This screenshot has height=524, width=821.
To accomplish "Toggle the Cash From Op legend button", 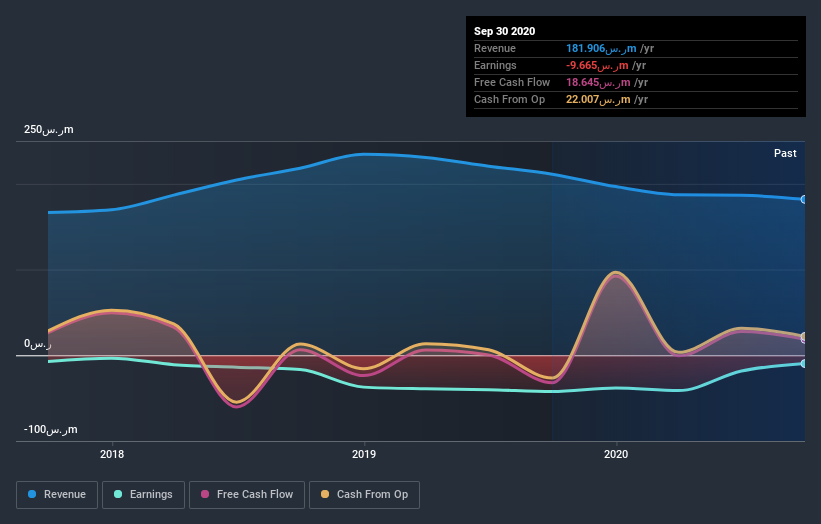I will [x=364, y=495].
